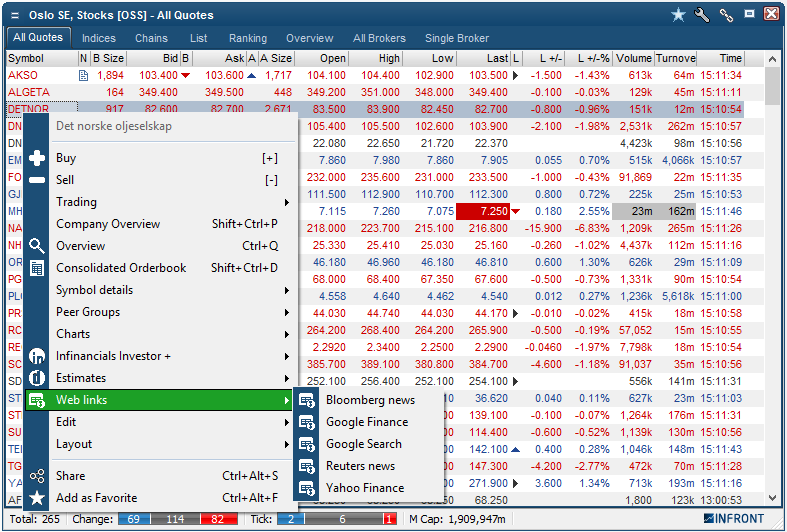
Task: Click the Overview magnifier icon
Action: pyautogui.click(x=37, y=246)
